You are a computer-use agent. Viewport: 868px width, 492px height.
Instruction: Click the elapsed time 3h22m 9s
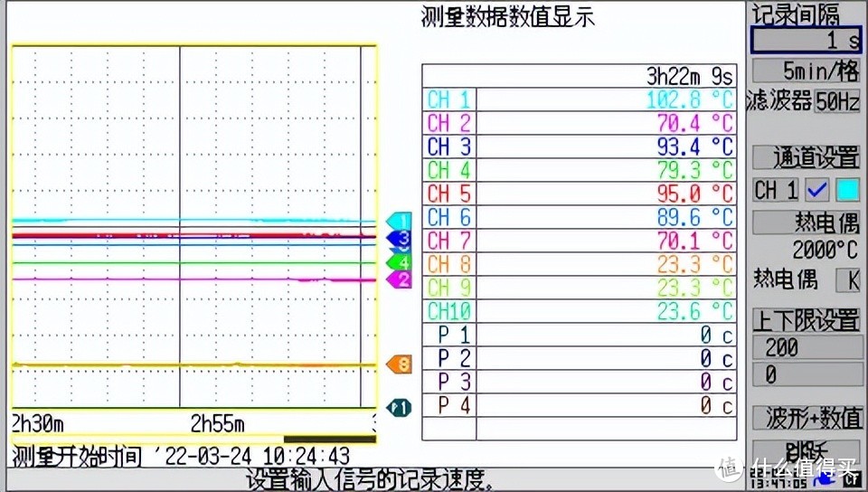[x=690, y=76]
